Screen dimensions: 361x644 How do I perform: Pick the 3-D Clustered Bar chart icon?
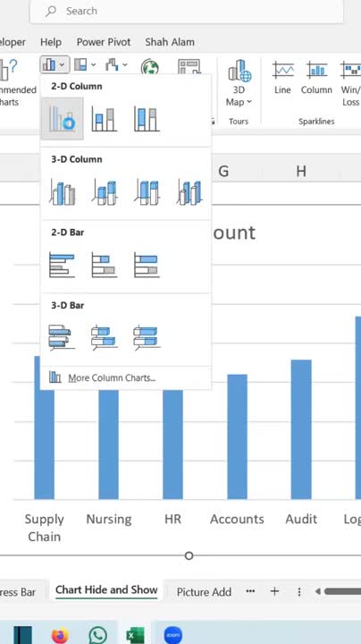pos(62,337)
